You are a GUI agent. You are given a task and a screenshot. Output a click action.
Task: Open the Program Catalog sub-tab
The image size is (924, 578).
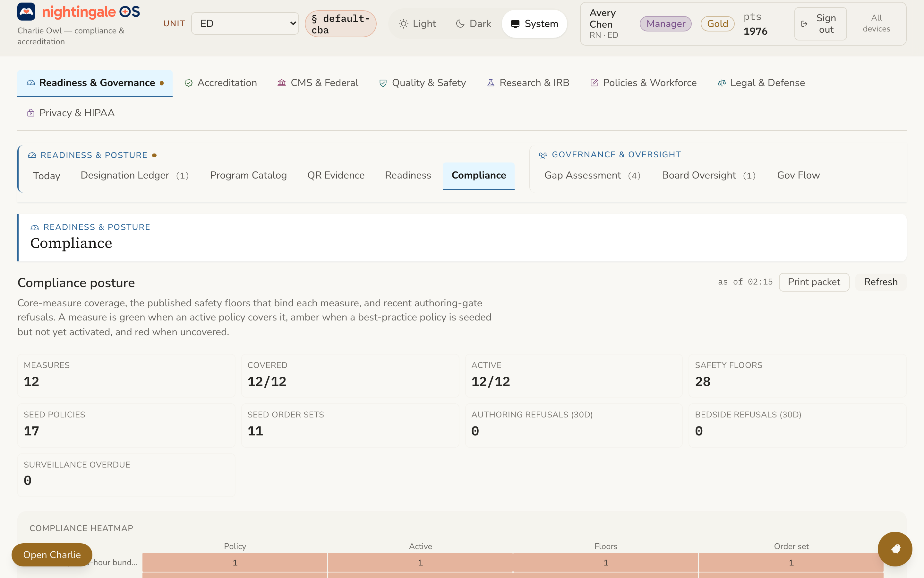coord(248,175)
